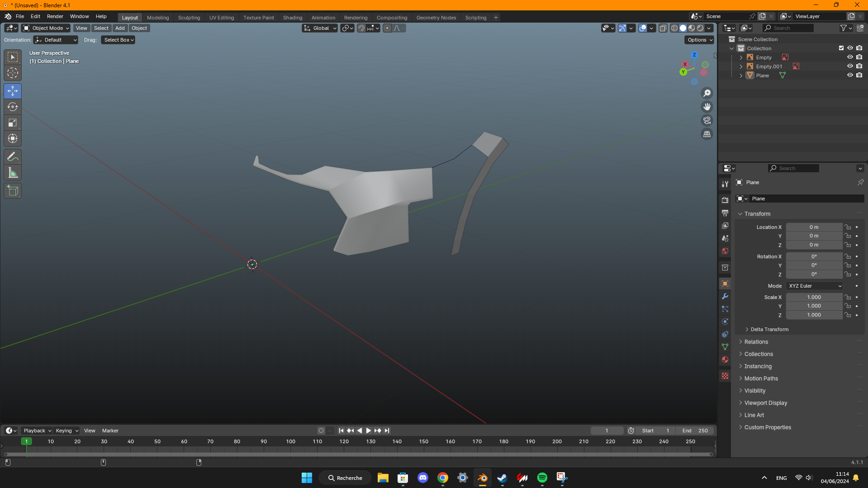868x488 pixels.
Task: Switch to the Sculpting workspace tab
Action: point(189,18)
